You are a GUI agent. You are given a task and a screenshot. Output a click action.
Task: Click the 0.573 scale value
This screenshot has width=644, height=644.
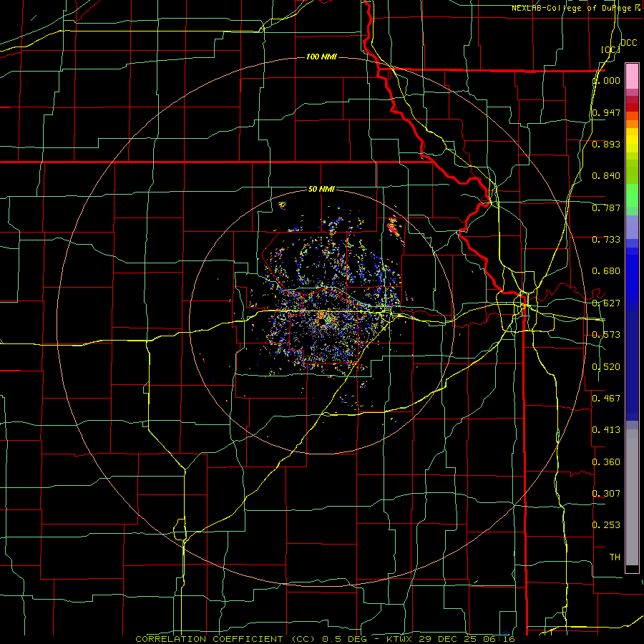click(x=606, y=335)
